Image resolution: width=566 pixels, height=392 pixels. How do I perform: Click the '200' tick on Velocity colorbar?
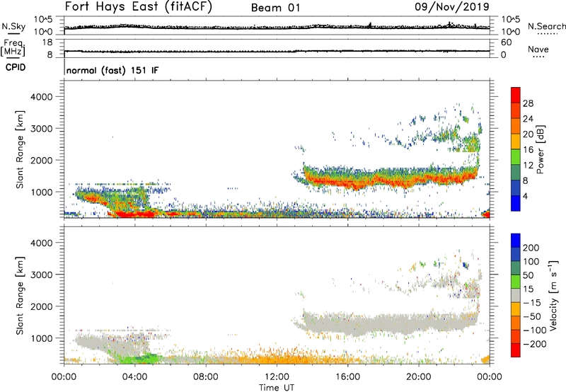(531, 248)
